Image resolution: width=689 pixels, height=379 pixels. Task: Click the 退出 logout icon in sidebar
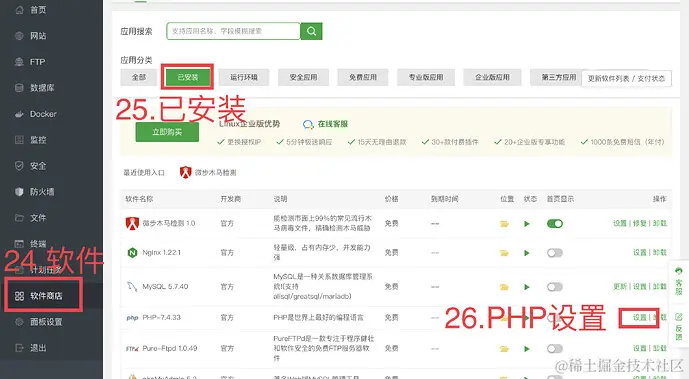point(19,348)
